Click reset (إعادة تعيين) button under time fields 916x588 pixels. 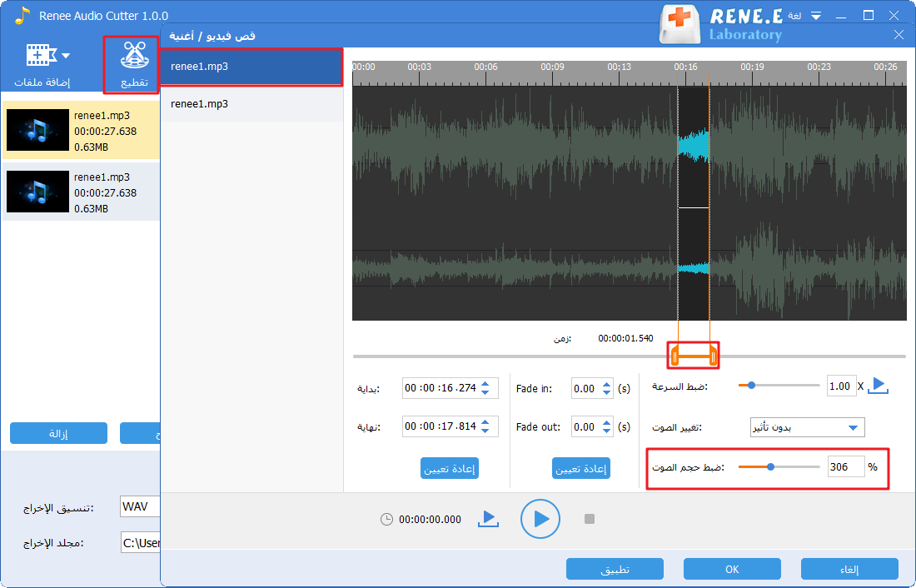(x=449, y=468)
